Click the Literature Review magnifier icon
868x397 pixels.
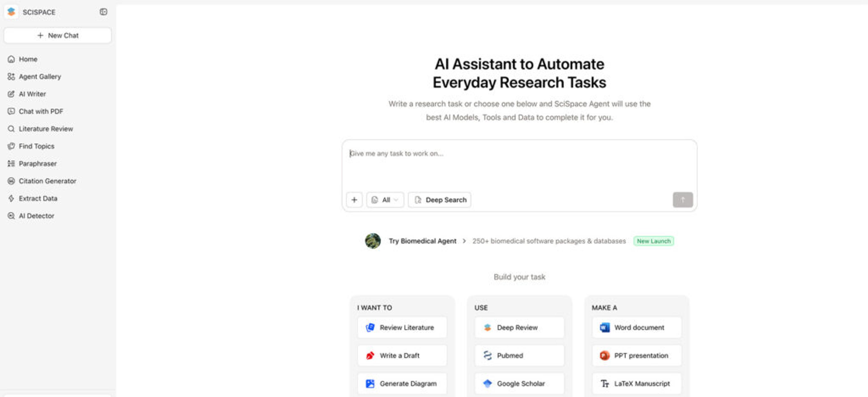(x=11, y=129)
